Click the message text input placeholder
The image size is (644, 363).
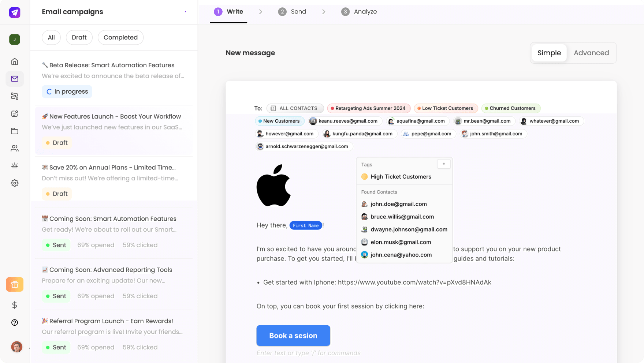[x=308, y=353]
